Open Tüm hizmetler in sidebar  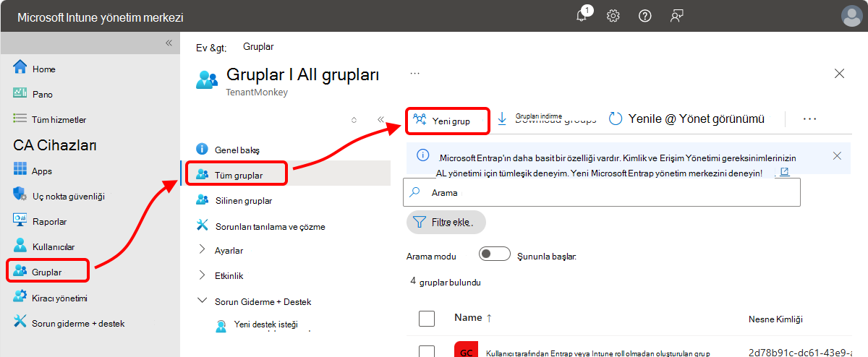pos(59,119)
